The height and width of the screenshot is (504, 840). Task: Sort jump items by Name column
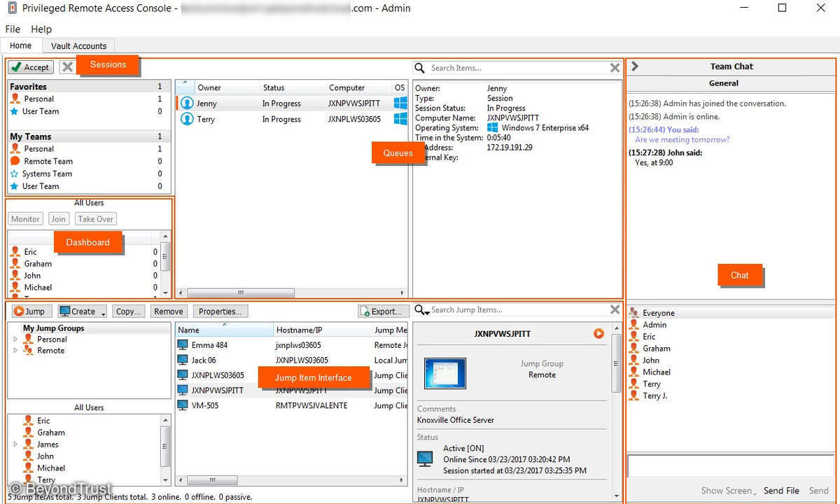click(x=225, y=330)
